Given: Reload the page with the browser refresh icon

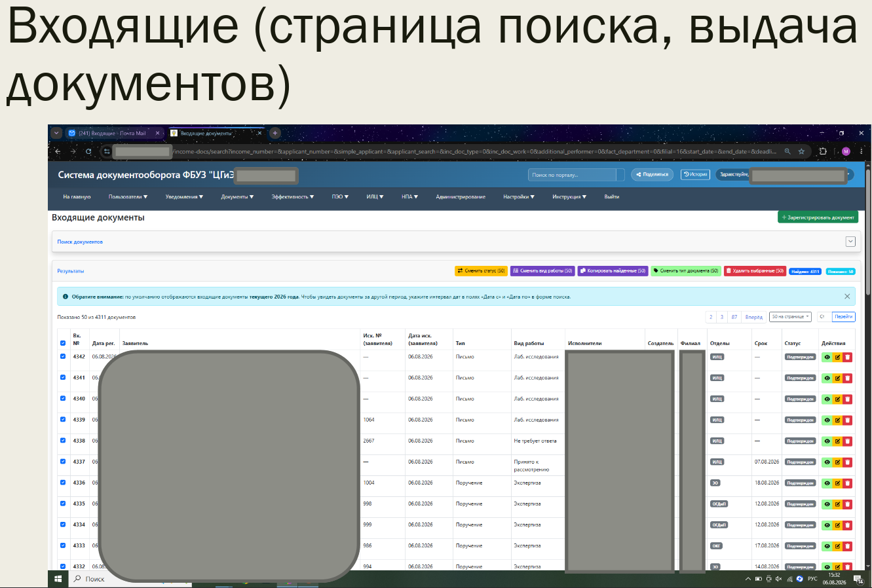Looking at the screenshot, I should (x=88, y=151).
